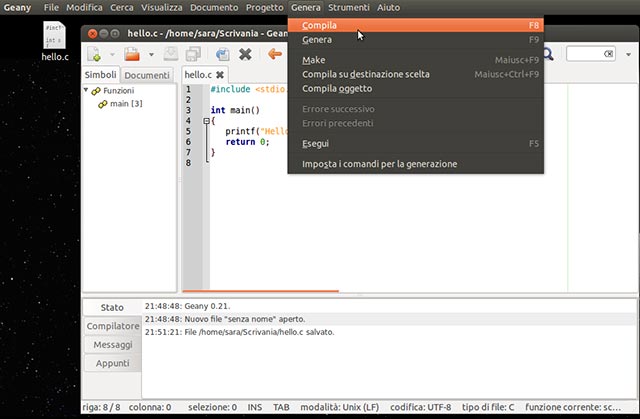
Task: Click the Reload file toolbar icon
Action: (221, 54)
